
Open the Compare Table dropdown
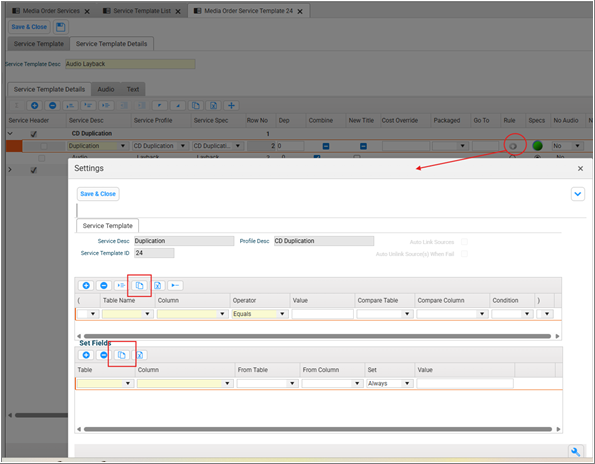tap(407, 314)
